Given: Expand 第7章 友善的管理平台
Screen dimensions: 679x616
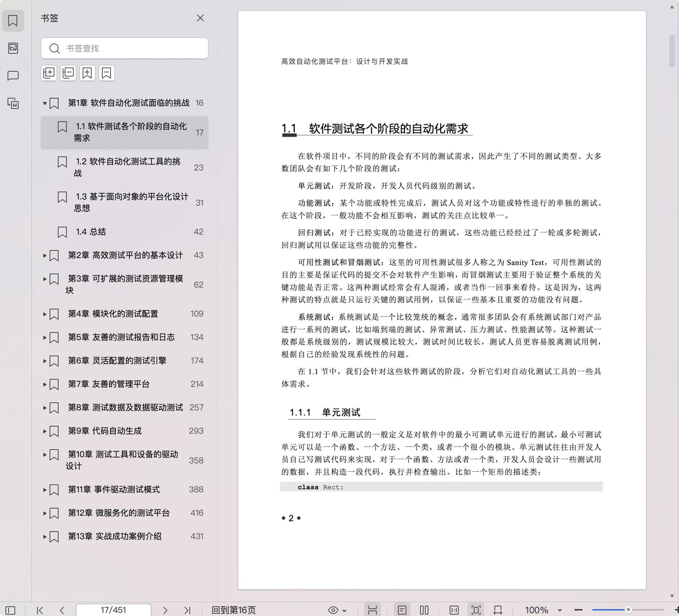Looking at the screenshot, I should pos(45,384).
